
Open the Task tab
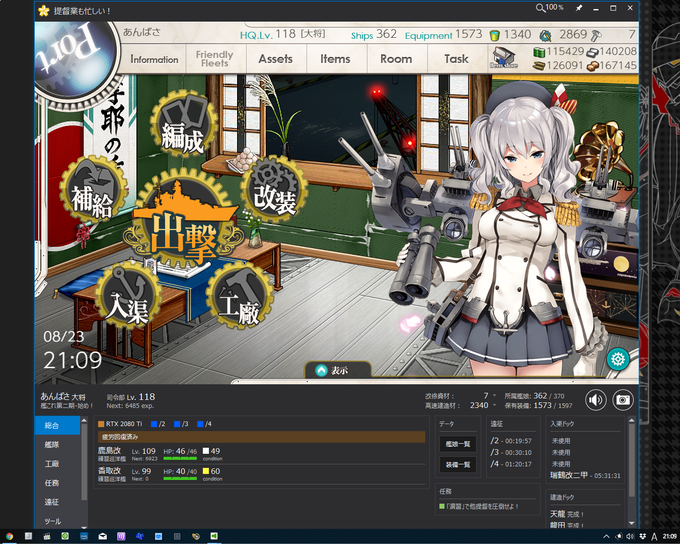456,59
